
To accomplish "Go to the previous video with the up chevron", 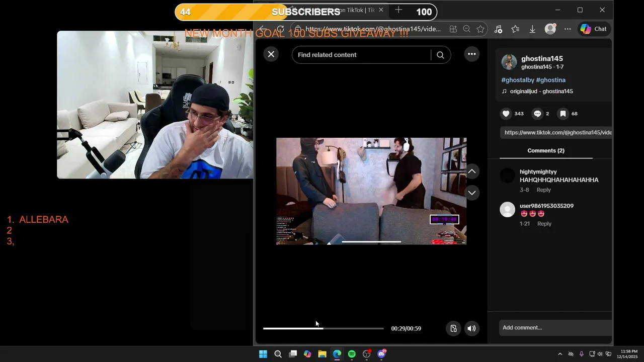I will (x=471, y=171).
